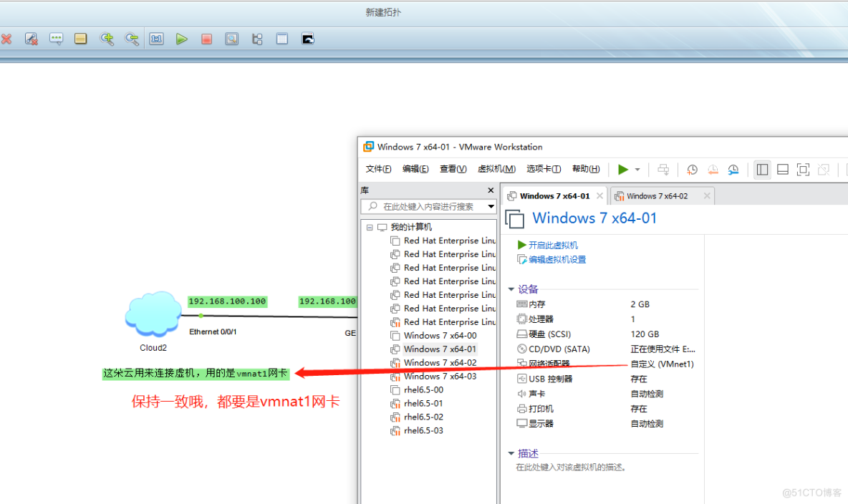Toggle the library sidebar view icon
The height and width of the screenshot is (504, 848).
[762, 170]
